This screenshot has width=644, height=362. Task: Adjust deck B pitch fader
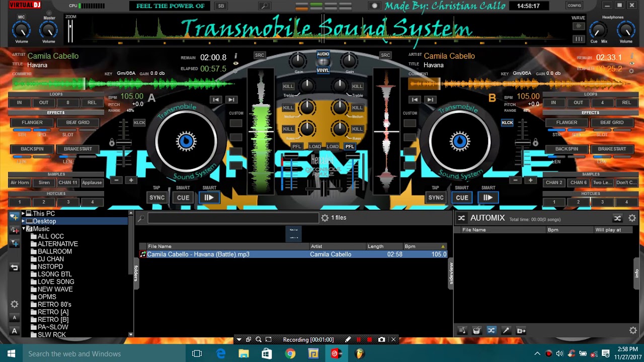523,143
